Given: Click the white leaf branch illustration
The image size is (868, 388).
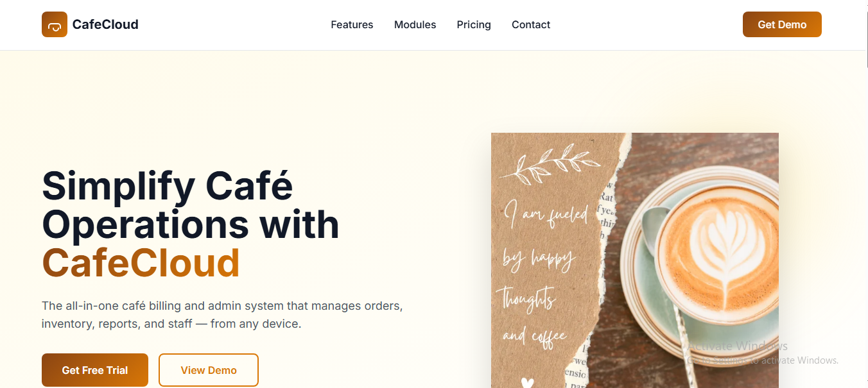Looking at the screenshot, I should pos(546,164).
